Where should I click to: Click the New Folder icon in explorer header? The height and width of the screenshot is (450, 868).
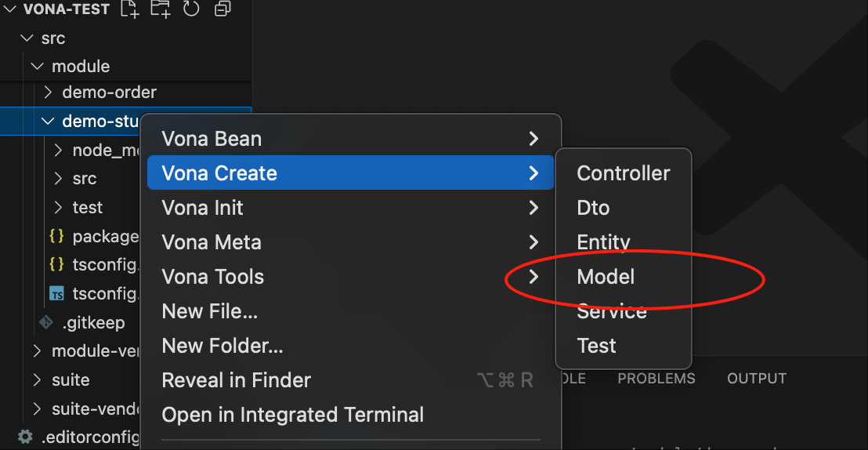tap(160, 9)
